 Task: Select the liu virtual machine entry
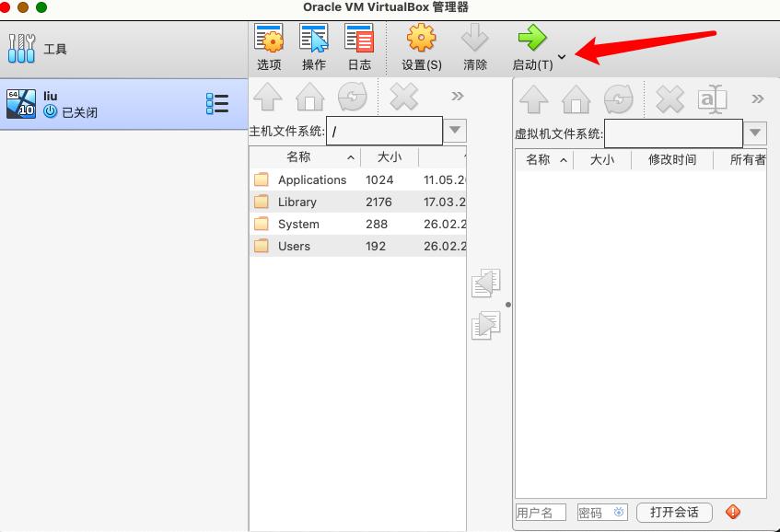pos(124,104)
